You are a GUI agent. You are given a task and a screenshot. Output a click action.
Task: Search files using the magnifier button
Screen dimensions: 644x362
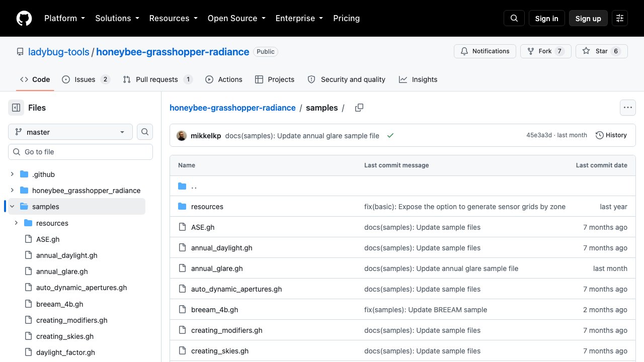tap(145, 132)
